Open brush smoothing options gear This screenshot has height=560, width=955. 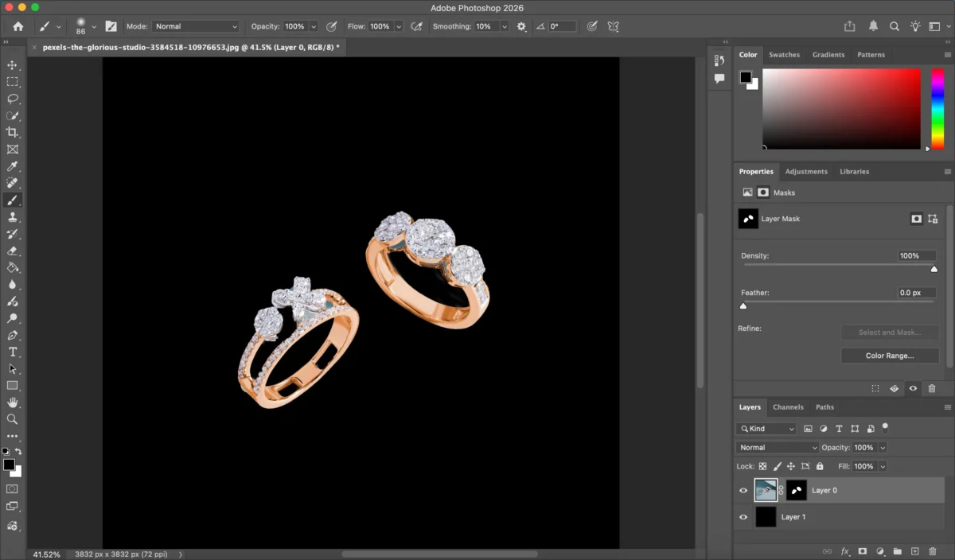point(521,26)
